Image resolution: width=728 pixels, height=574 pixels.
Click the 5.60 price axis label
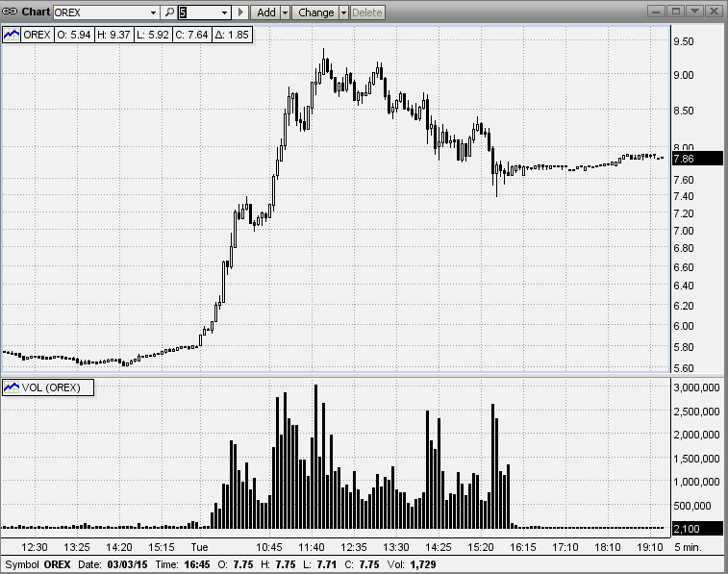click(x=684, y=368)
